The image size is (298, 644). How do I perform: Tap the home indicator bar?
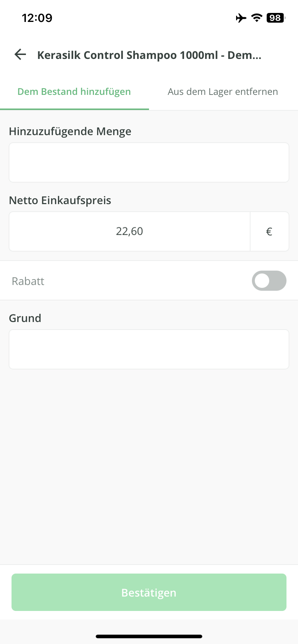coord(149,636)
